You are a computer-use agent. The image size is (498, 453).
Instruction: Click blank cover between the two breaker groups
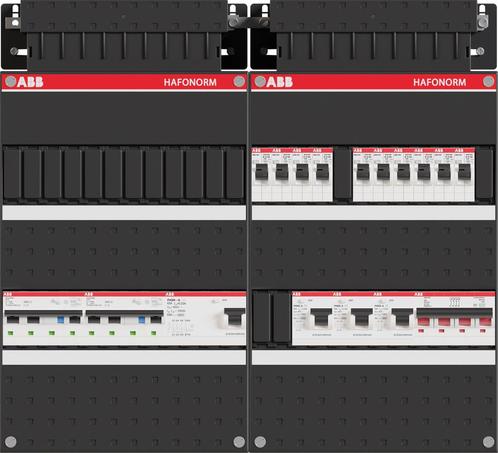(x=343, y=174)
